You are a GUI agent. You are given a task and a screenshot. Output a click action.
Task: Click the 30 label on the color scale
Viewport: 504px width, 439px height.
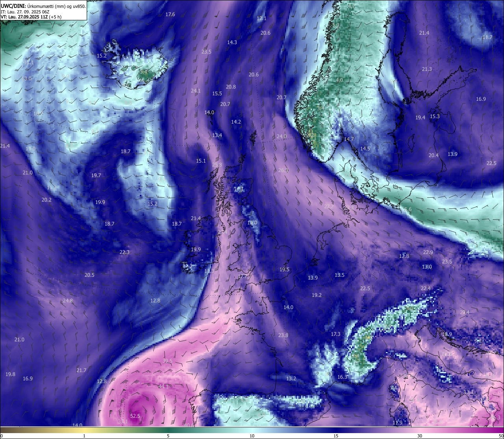point(420,436)
